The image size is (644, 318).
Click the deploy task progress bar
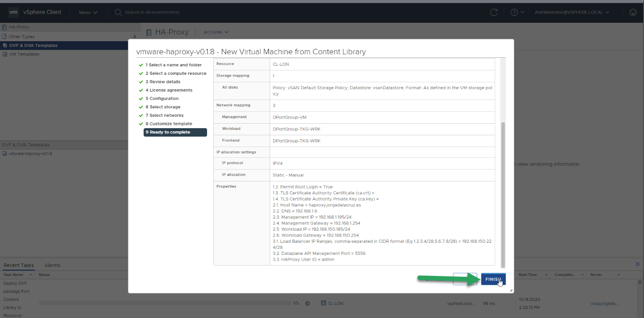(x=165, y=303)
